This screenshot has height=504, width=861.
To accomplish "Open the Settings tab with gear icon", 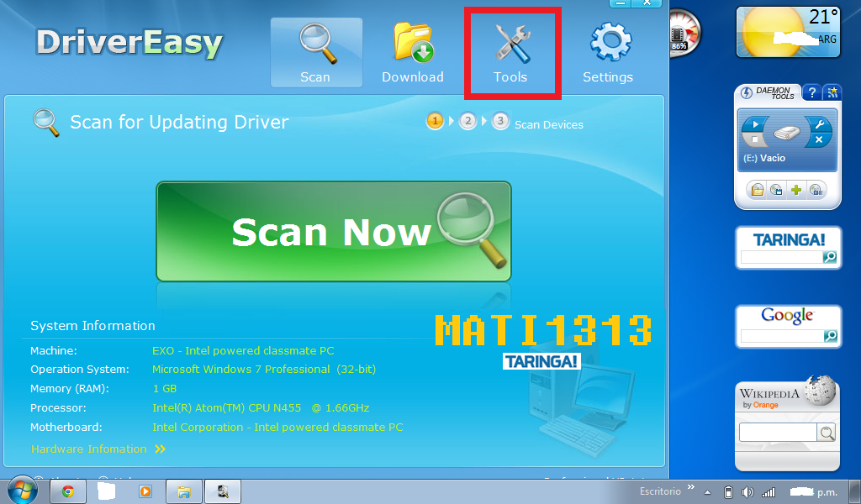I will [609, 53].
